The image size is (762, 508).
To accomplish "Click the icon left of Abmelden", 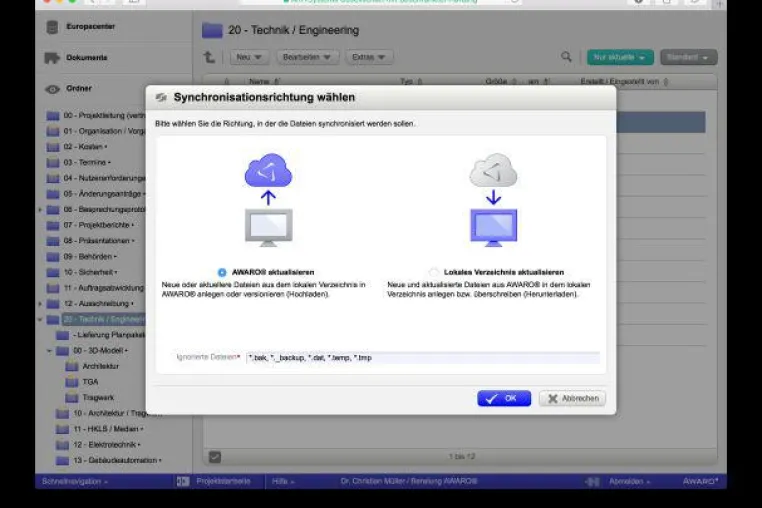I will click(x=592, y=482).
